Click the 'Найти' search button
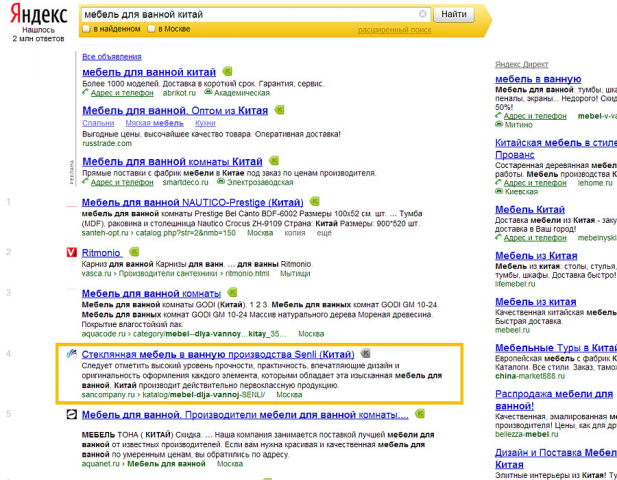 [x=454, y=15]
